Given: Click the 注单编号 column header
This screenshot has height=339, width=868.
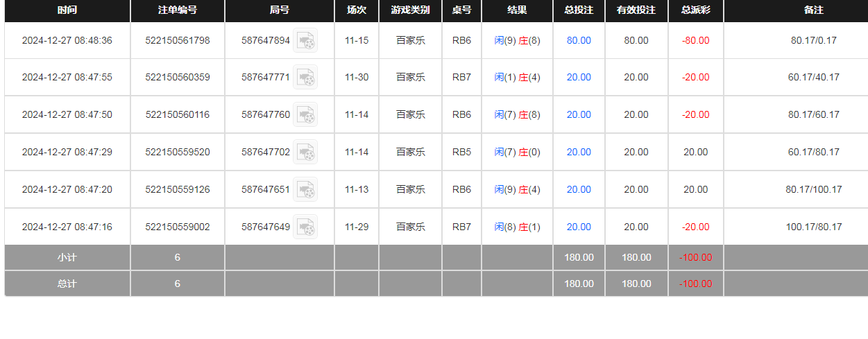Looking at the screenshot, I should (x=178, y=10).
